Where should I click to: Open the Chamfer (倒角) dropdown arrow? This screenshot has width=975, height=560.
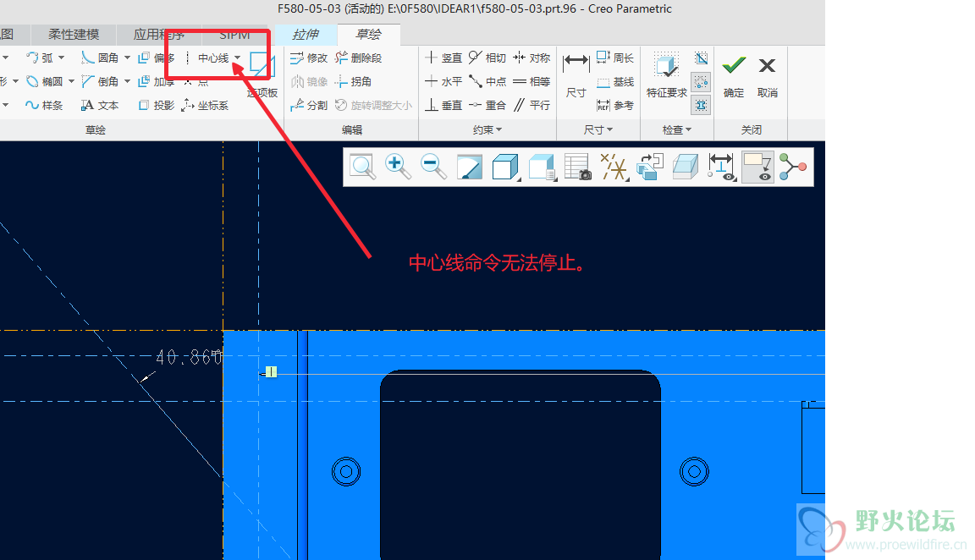point(127,81)
